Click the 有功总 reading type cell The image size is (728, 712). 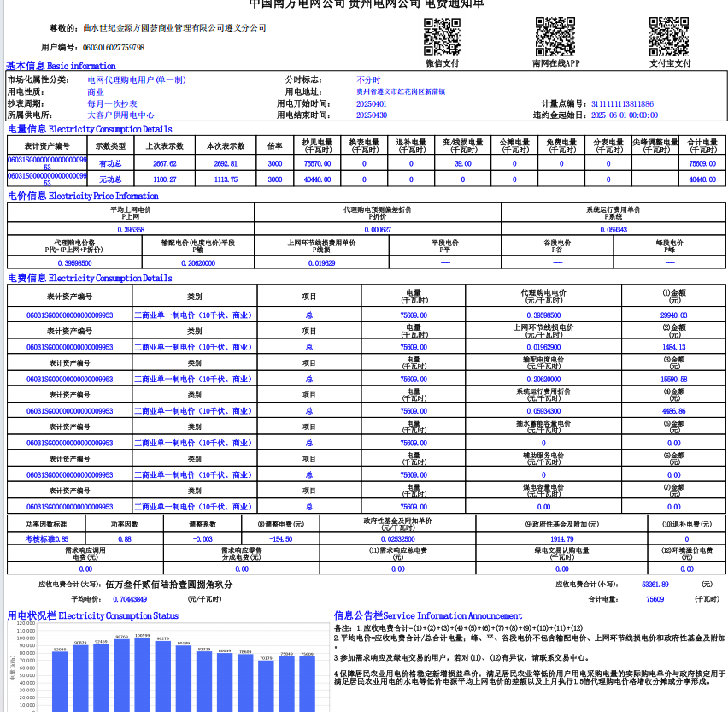[111, 163]
